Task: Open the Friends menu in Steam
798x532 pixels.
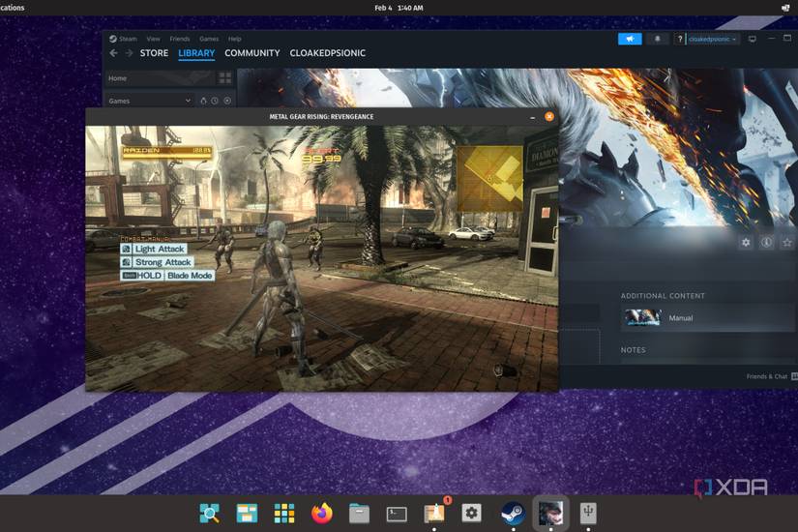Action: [x=181, y=39]
